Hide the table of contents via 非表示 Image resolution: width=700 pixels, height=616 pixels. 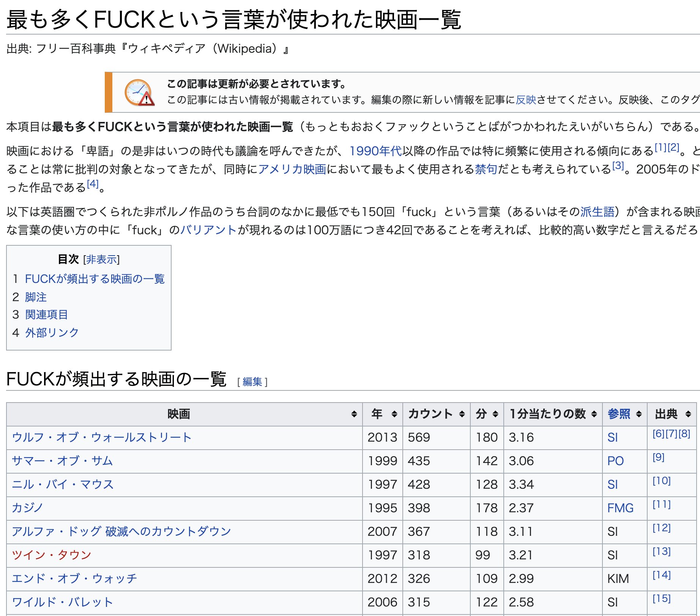[x=101, y=259]
